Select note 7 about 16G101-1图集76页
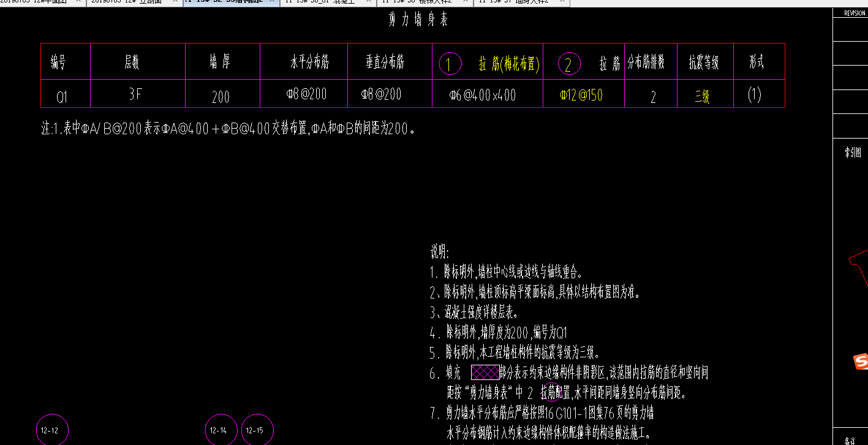This screenshot has width=868, height=445. click(x=542, y=411)
